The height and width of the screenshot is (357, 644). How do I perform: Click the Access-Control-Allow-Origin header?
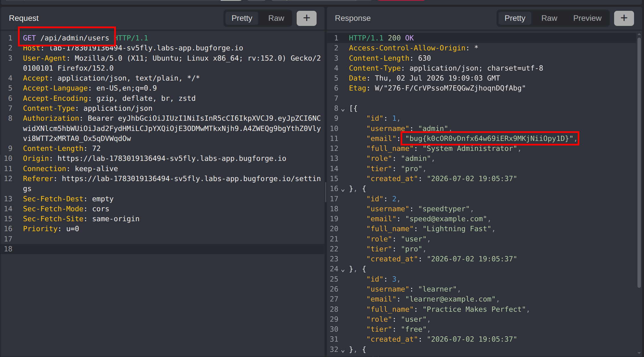click(413, 48)
